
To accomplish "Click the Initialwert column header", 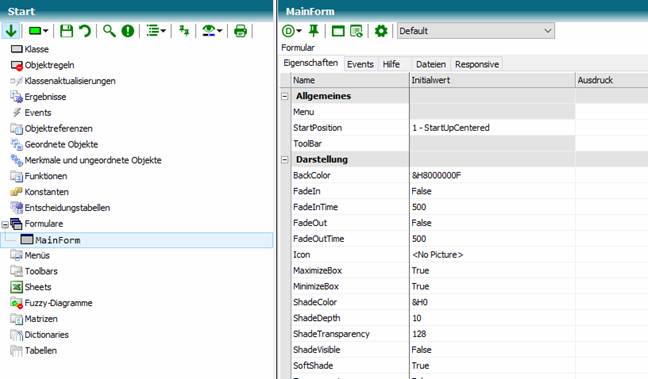I will pos(492,80).
